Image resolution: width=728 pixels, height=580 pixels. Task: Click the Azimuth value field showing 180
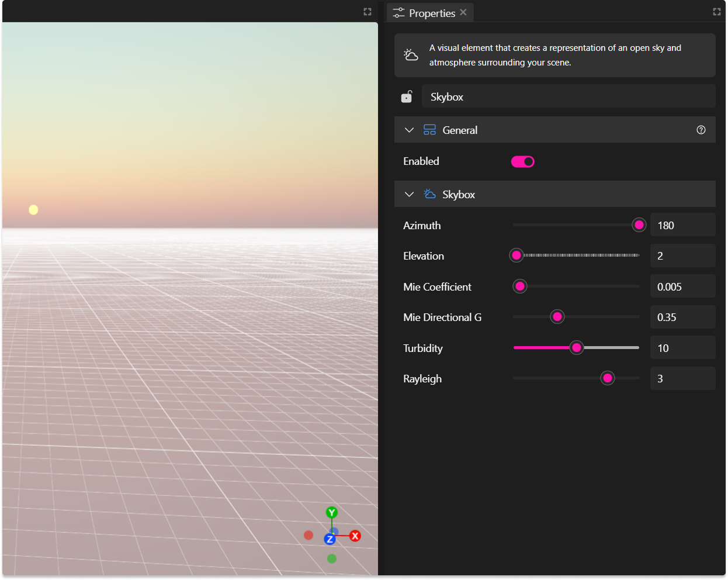(682, 225)
